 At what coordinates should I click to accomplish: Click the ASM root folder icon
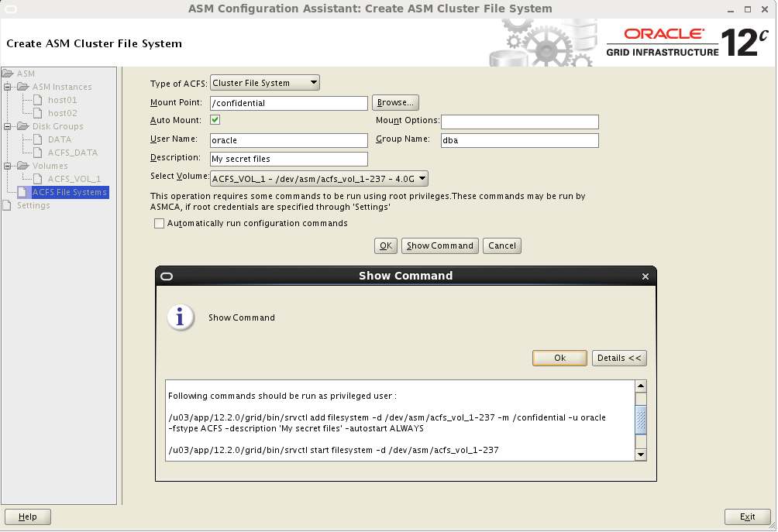8,74
